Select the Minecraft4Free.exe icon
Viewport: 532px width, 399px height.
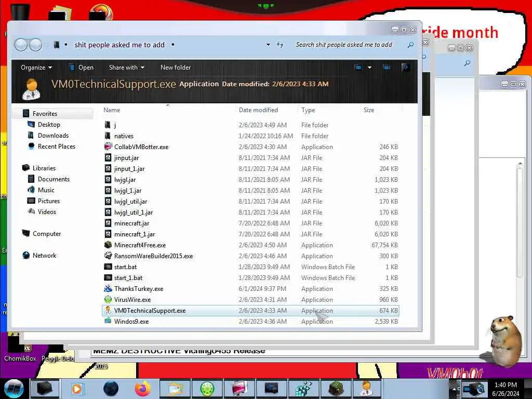pyautogui.click(x=108, y=245)
